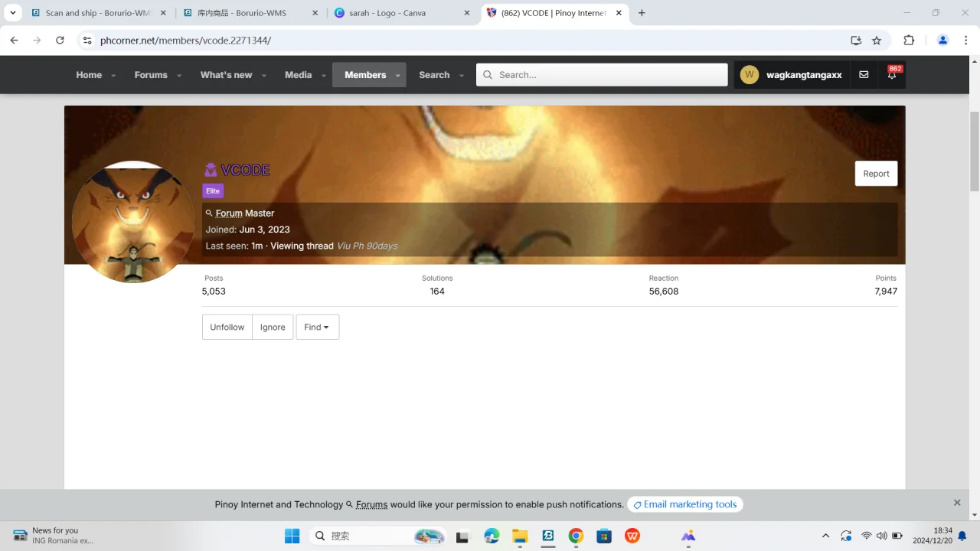The image size is (980, 551).
Task: Click the Email marketing tools link
Action: pos(685,504)
